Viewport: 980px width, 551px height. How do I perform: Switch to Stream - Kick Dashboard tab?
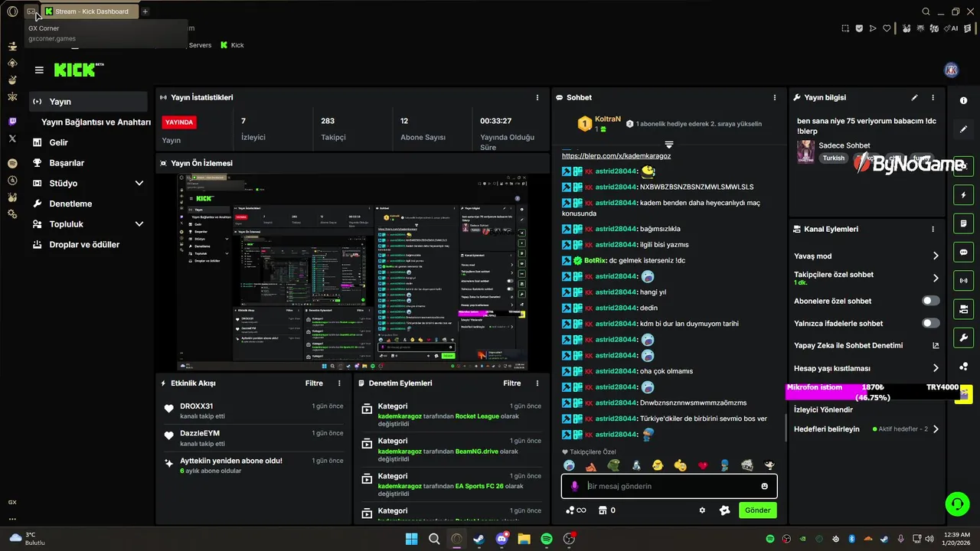[x=90, y=11]
